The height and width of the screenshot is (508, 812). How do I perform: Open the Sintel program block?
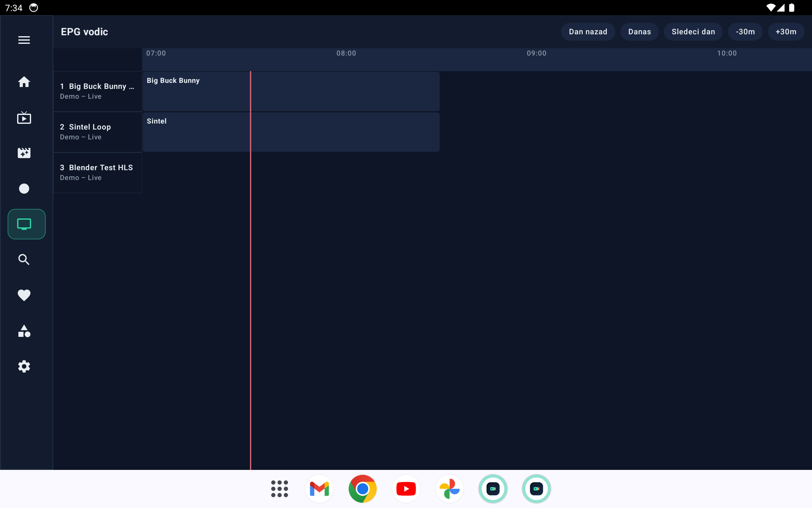coord(291,132)
